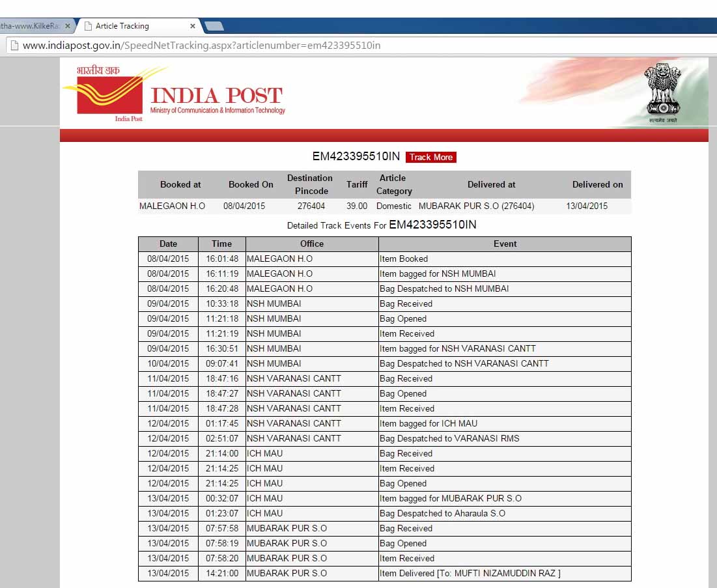Click the time cell 18:47:27
717x588 pixels.
(x=222, y=394)
